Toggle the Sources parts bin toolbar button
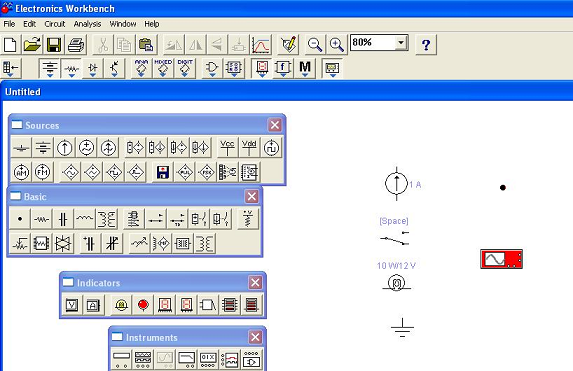 50,68
